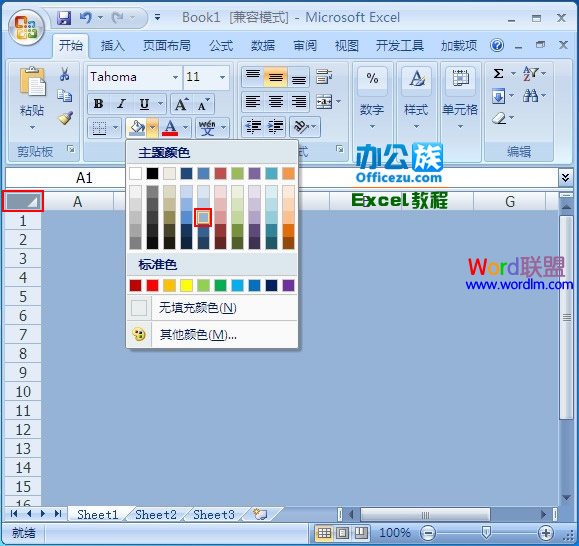Open the font size 11 dropdown
The image size is (579, 546).
tap(222, 77)
